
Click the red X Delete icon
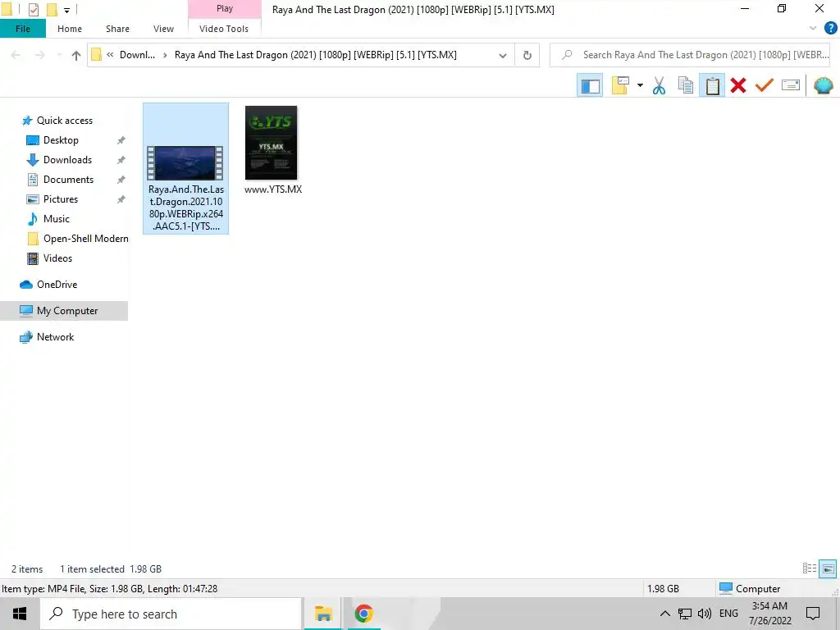[737, 85]
